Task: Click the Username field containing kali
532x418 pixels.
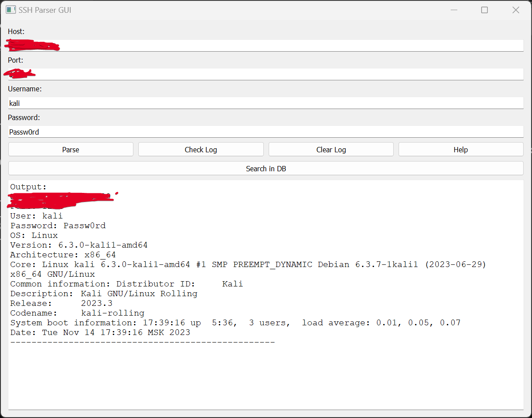Action: 265,103
